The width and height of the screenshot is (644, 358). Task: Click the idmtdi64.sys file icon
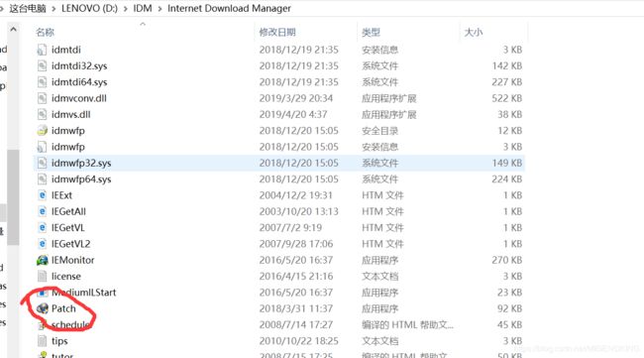click(42, 82)
